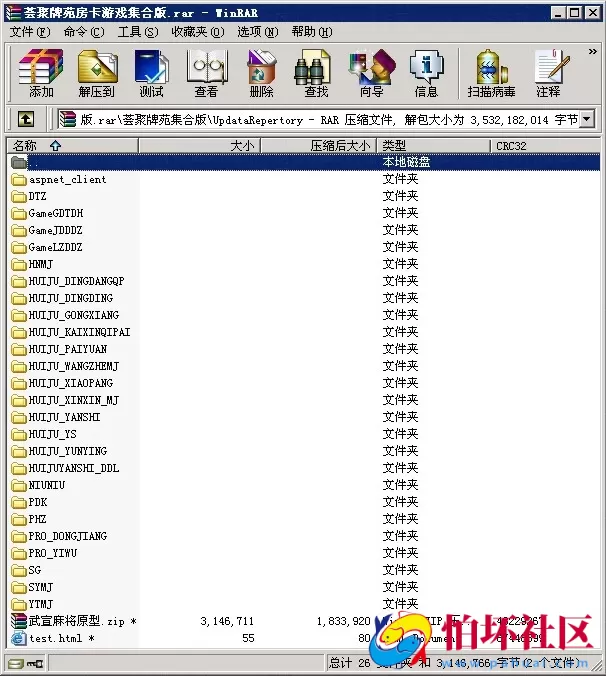Select the 武宣麻将原型.zip archive file
Screen dimensions: 606x676
click(74, 621)
